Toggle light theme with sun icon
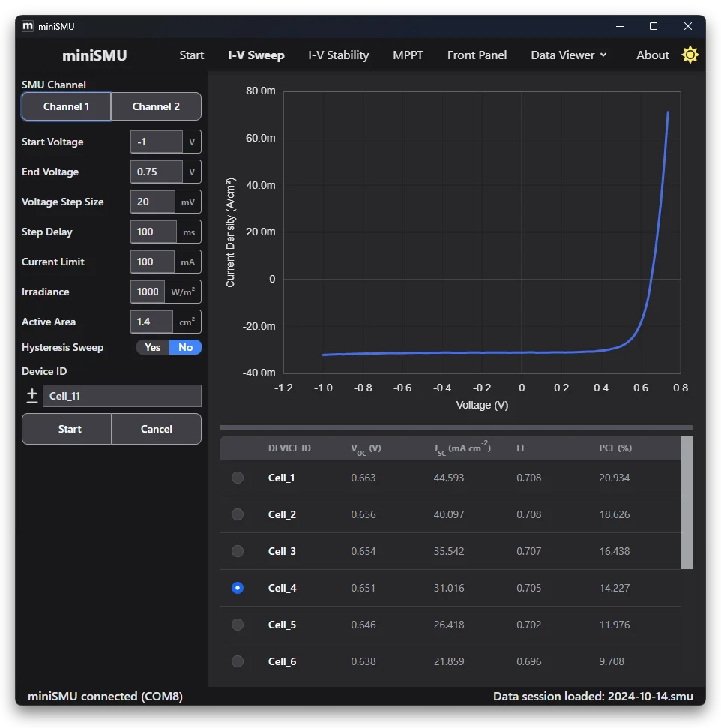This screenshot has height=728, width=721. point(690,55)
